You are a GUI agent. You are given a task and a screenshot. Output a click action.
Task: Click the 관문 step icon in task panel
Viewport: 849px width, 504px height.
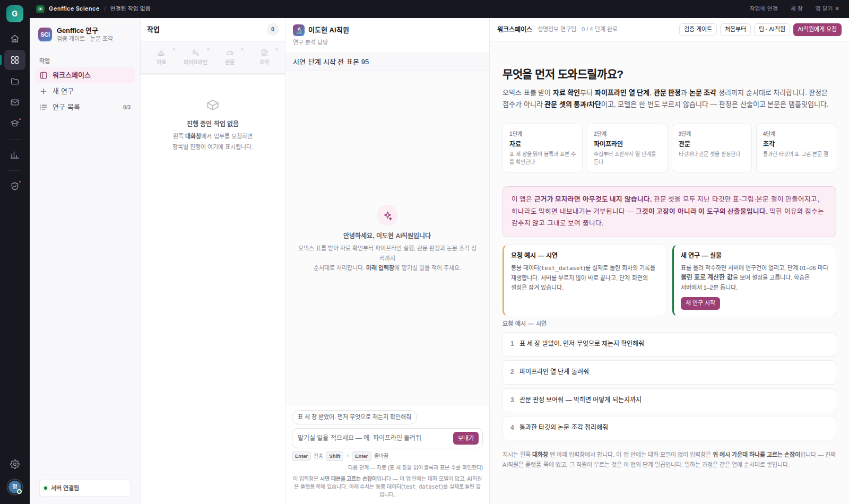tap(230, 53)
